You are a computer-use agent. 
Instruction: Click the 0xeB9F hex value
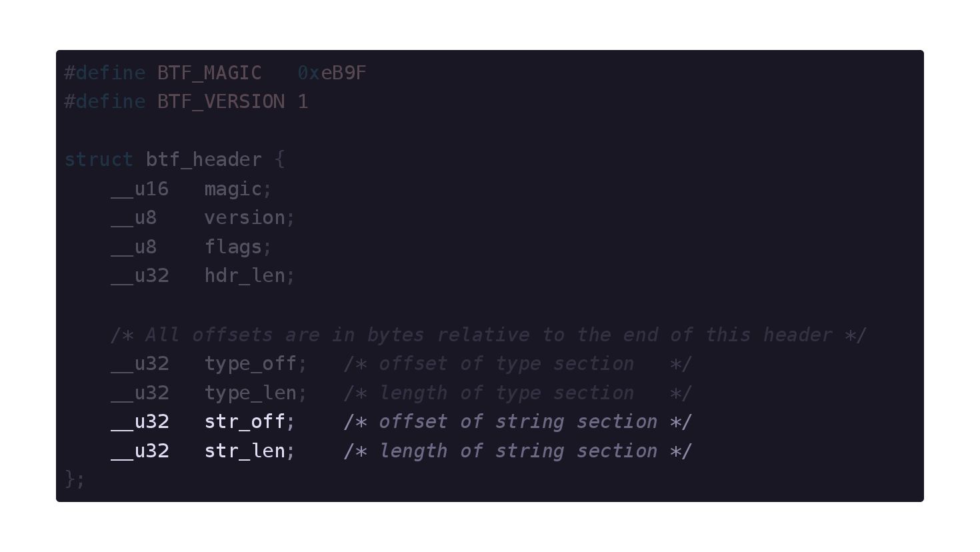pos(332,73)
